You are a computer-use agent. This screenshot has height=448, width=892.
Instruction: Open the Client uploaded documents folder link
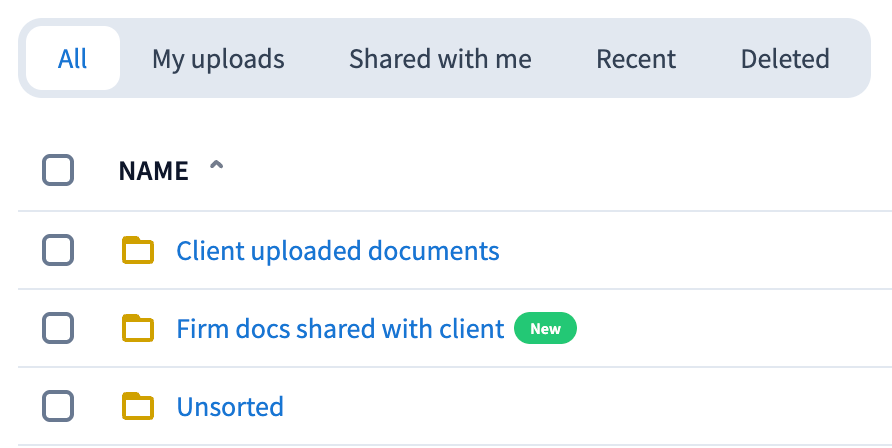(x=338, y=250)
